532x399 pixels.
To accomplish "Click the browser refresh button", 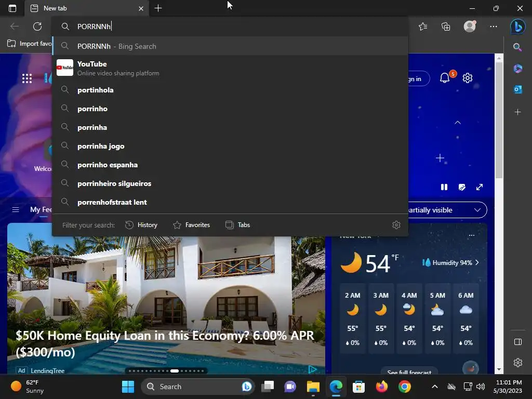I will (x=37, y=26).
